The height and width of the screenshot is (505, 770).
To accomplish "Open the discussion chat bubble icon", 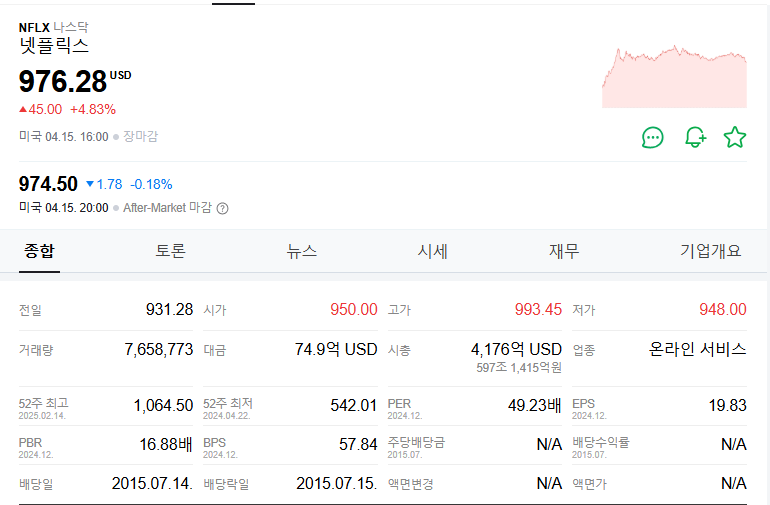I will [x=653, y=138].
